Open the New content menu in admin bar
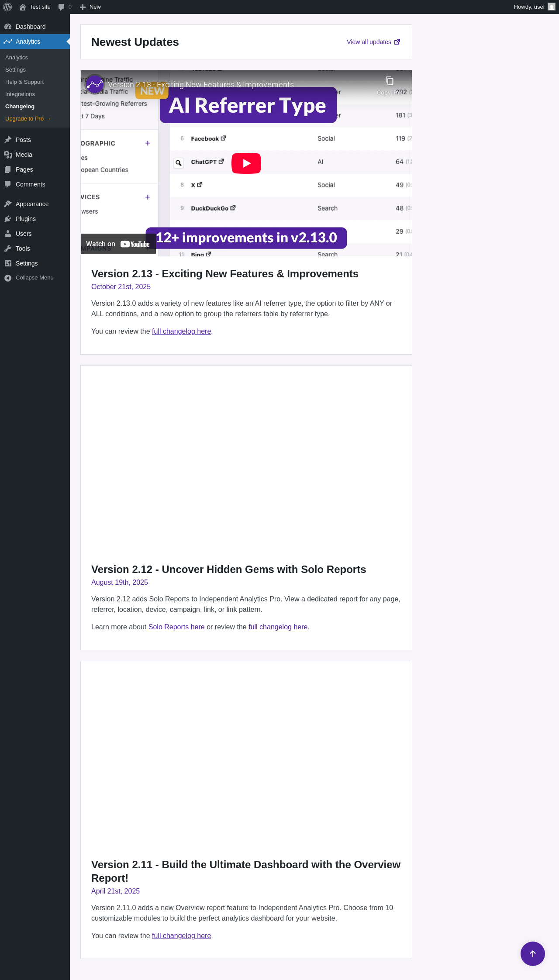 (90, 7)
